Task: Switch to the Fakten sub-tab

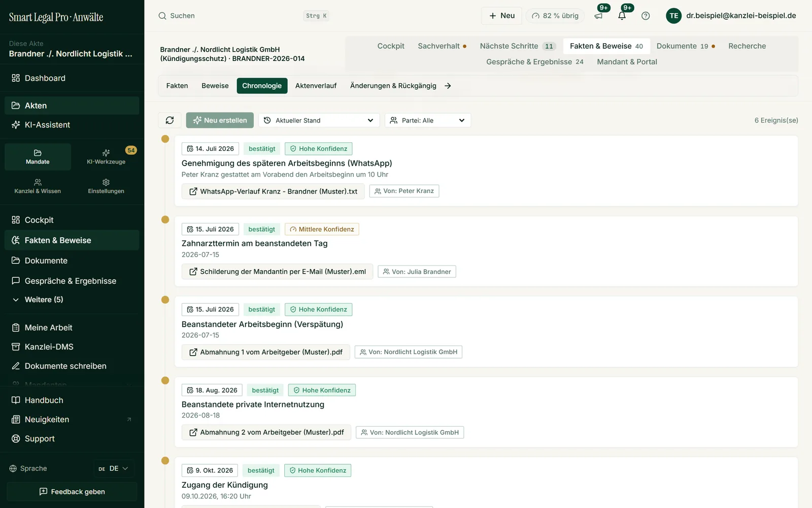Action: pos(177,86)
